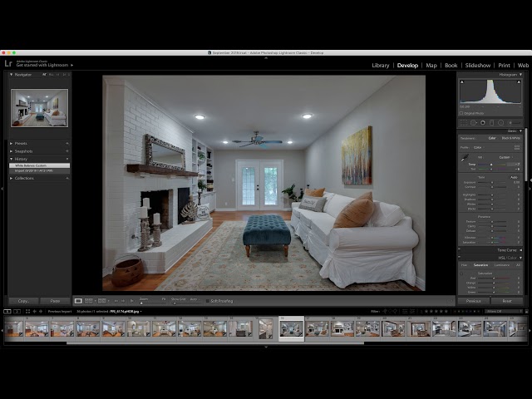Toggle the Tone Curve panel switch
Viewport: 532px width, 399px height.
459,250
